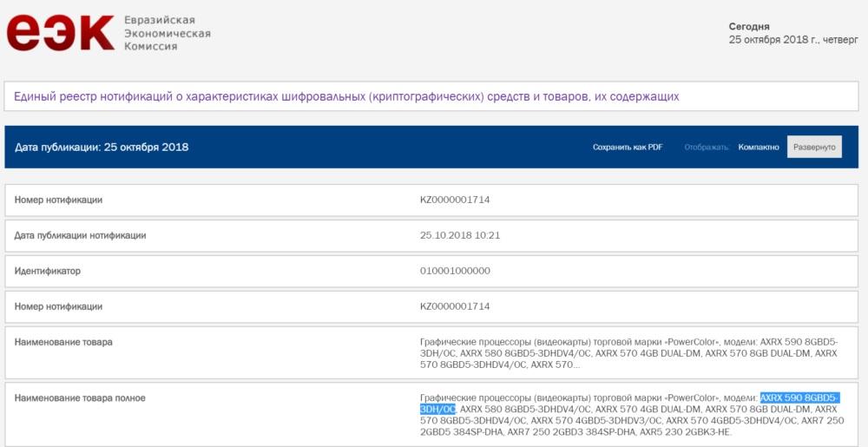Select the Развернуто display mode
The image size is (868, 447).
(x=814, y=148)
